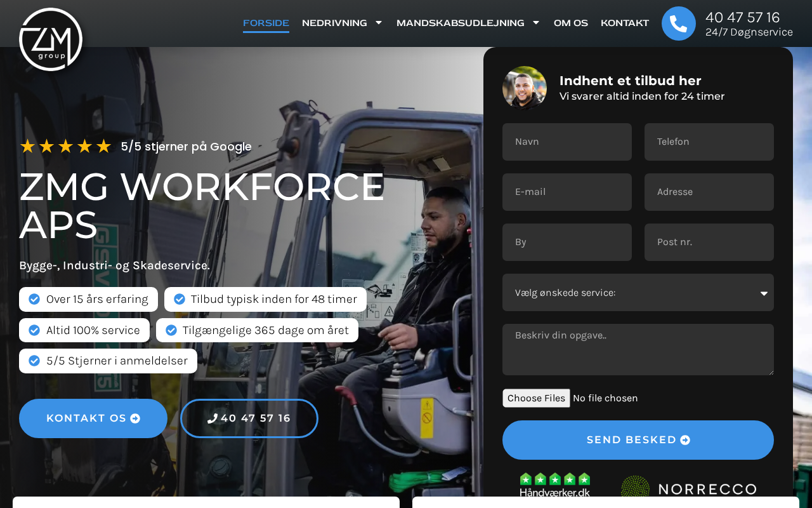
Task: Expand the Nedrivning dropdown arrow
Action: [379, 23]
